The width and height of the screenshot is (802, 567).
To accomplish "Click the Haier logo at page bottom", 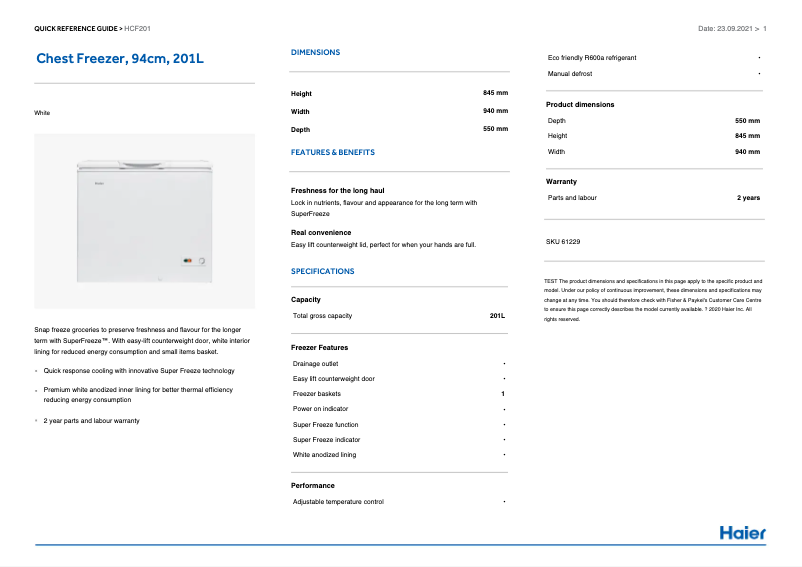I will pyautogui.click(x=742, y=533).
